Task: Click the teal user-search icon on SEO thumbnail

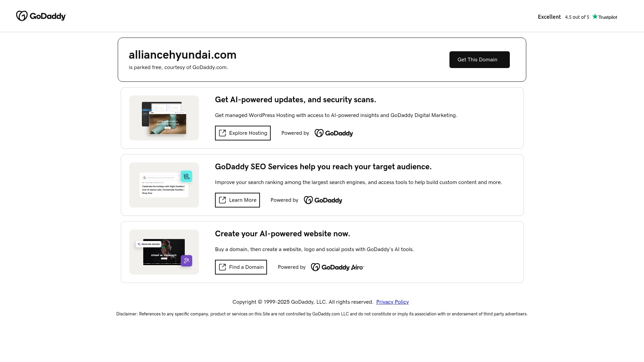Action: coord(186,176)
